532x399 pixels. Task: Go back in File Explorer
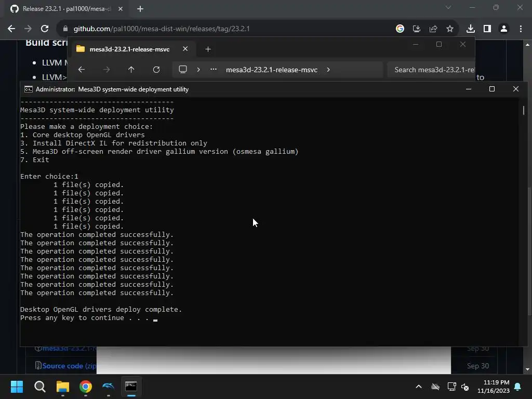pos(82,70)
